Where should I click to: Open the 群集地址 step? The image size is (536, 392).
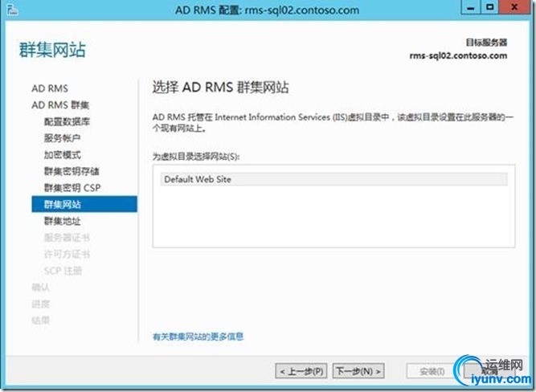coord(62,221)
